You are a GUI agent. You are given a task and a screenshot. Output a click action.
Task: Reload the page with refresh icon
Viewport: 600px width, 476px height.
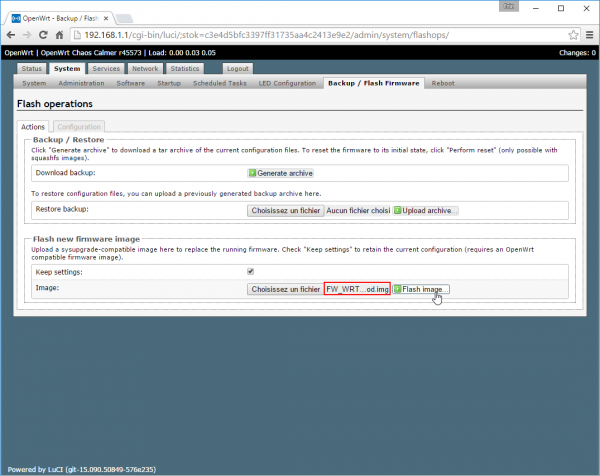coord(60,34)
